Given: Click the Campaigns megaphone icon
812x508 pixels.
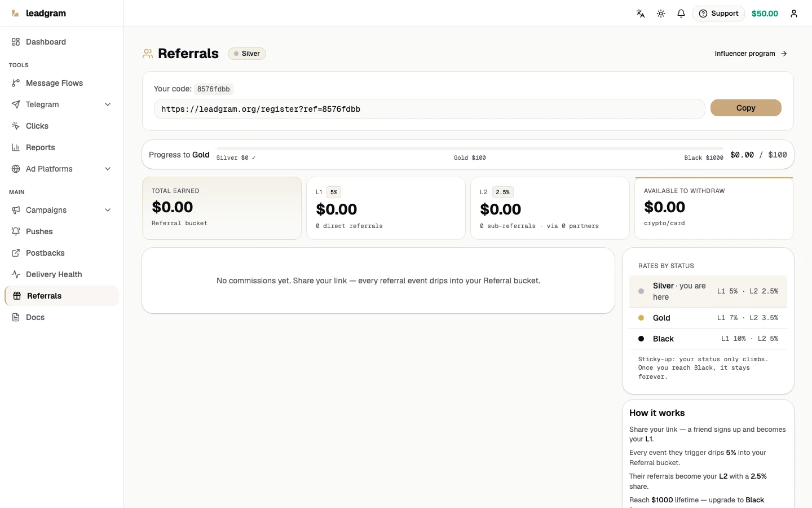Looking at the screenshot, I should (16, 210).
